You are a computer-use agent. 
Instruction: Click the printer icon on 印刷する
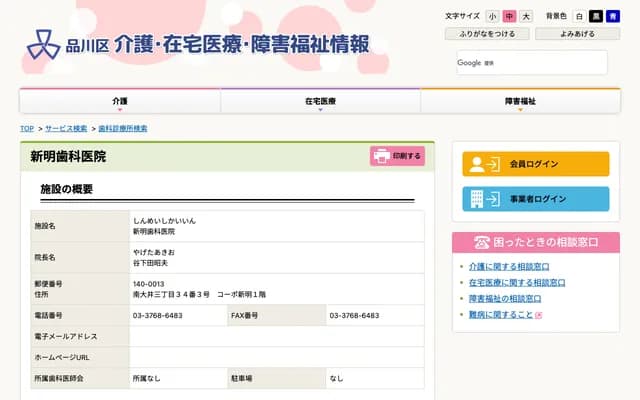click(381, 156)
